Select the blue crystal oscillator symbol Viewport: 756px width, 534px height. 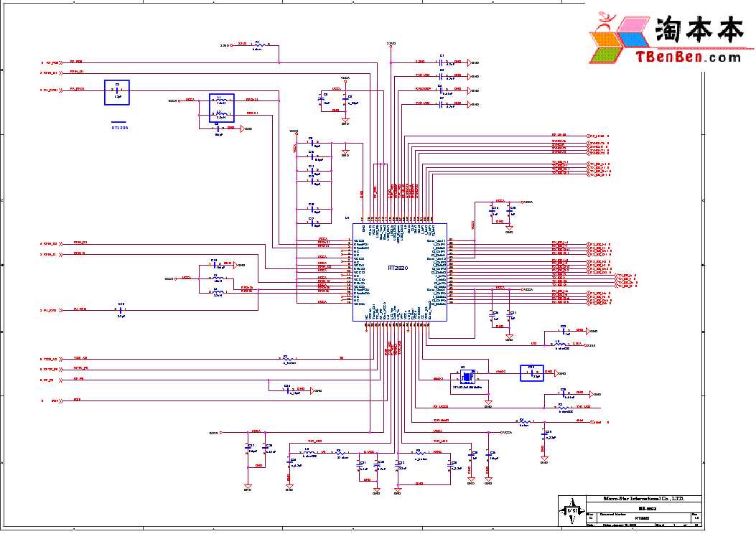tap(466, 375)
